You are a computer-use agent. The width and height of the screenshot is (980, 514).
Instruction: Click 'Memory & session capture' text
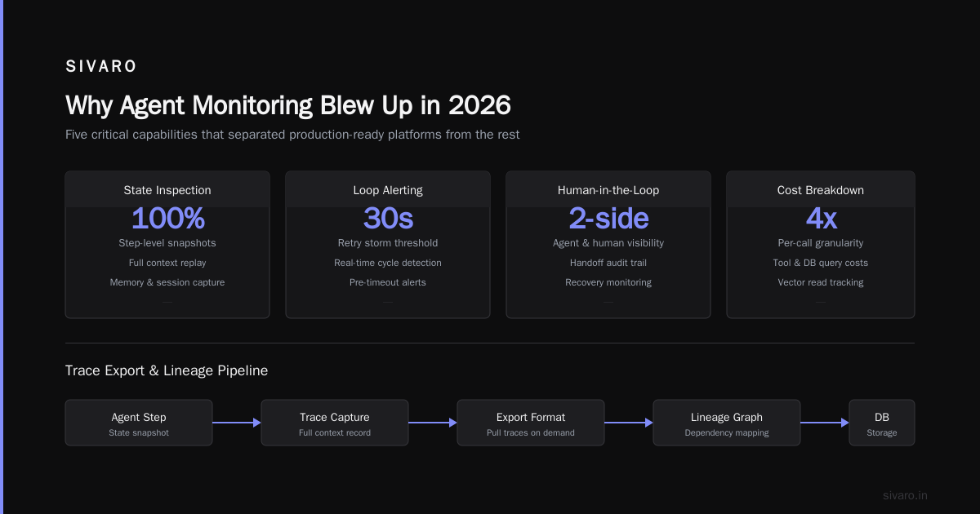[167, 282]
